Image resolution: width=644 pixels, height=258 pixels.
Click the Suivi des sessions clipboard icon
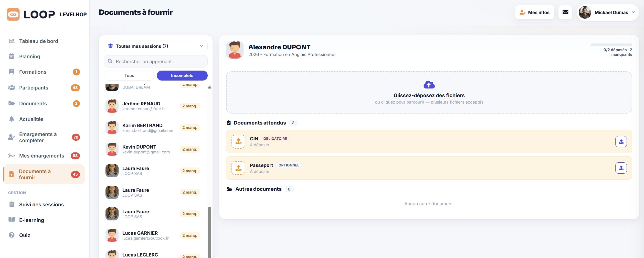12,205
